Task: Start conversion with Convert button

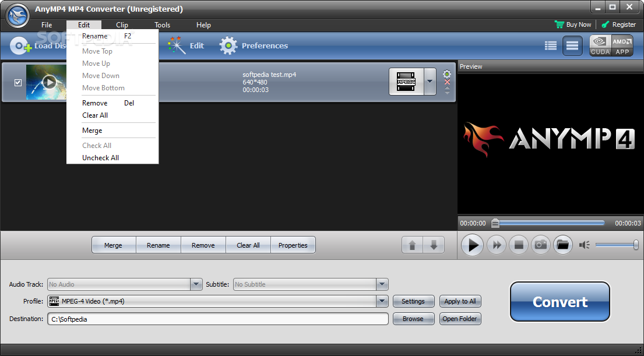Action: coord(560,302)
